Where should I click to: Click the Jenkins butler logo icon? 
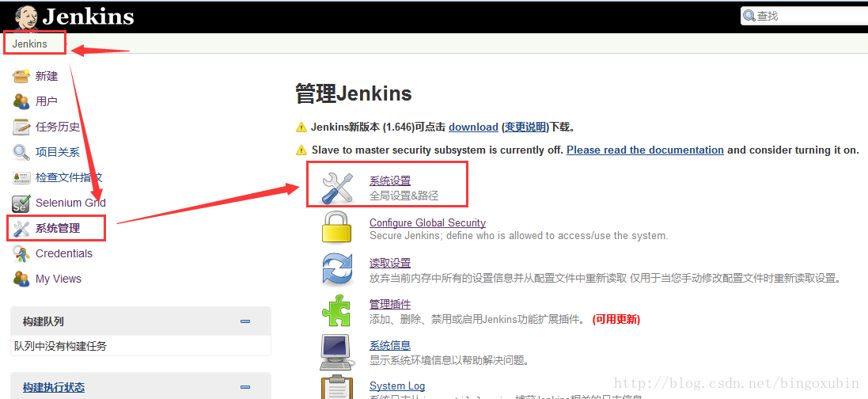[26, 17]
